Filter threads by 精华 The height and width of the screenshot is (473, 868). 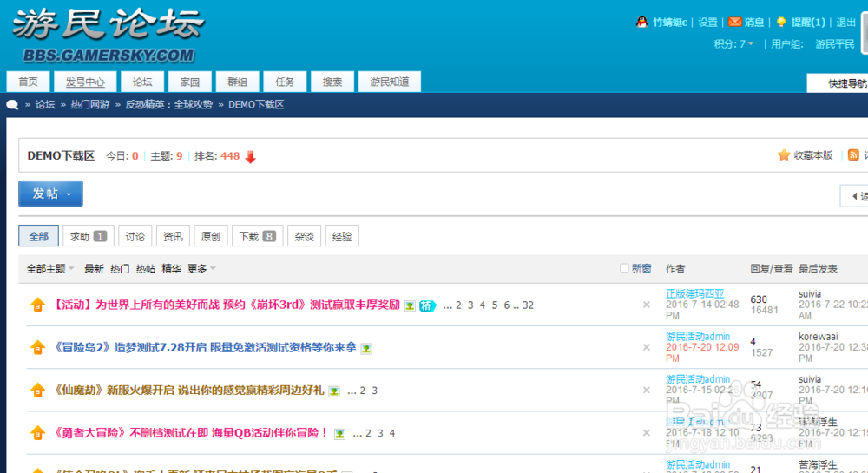[x=172, y=269]
